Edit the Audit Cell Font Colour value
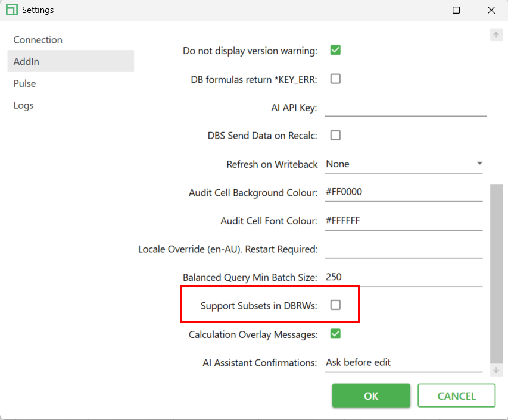Screen dimensions: 508x420 [x=404, y=221]
